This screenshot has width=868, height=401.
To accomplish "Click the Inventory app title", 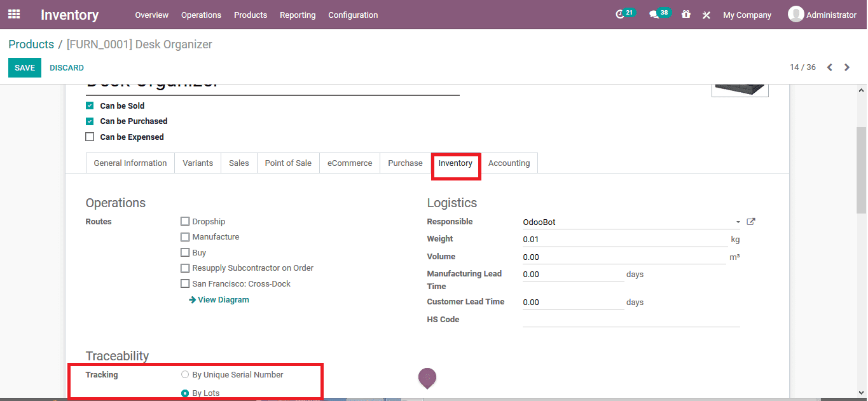I will pos(70,15).
